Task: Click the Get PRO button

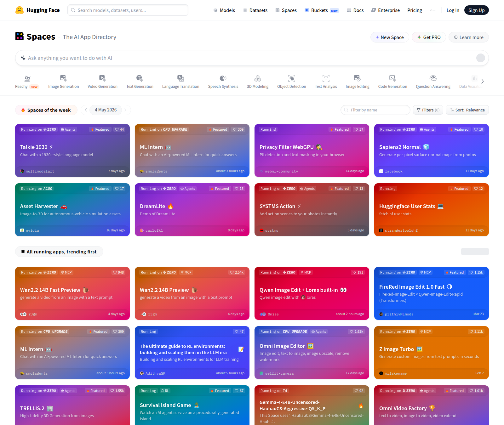Action: click(429, 37)
